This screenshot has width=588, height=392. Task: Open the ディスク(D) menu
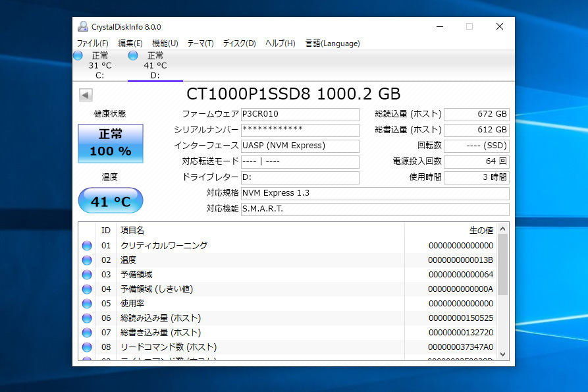click(239, 43)
